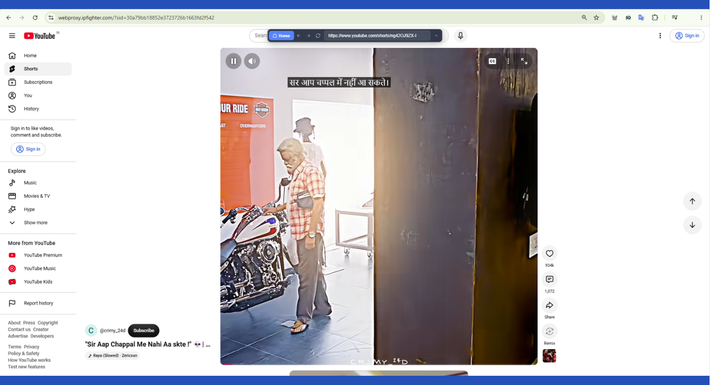Screen dimensions: 710x385
Task: Pause the Shorts video
Action: click(x=233, y=61)
